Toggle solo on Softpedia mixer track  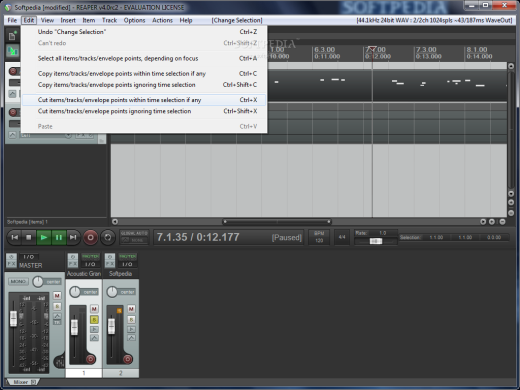click(x=131, y=320)
